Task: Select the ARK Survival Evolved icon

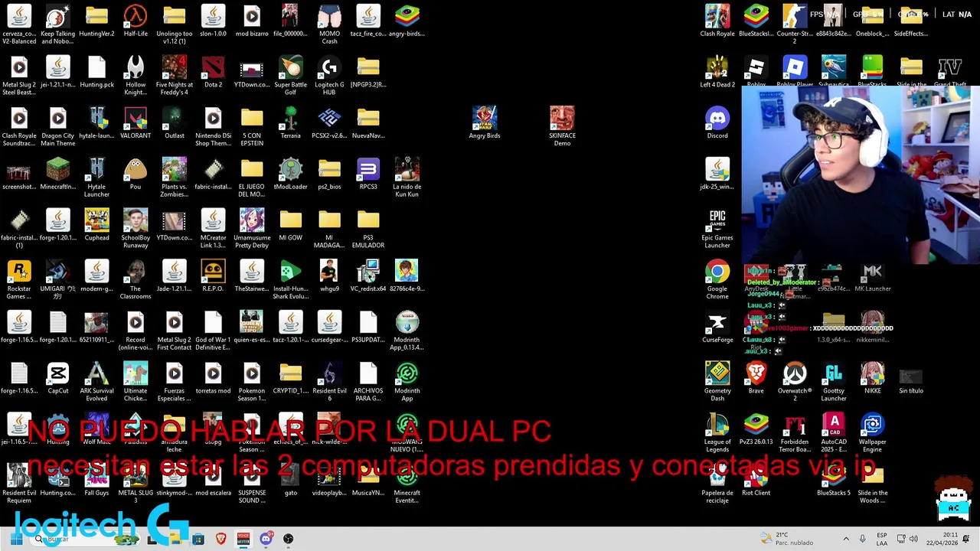Action: click(96, 383)
